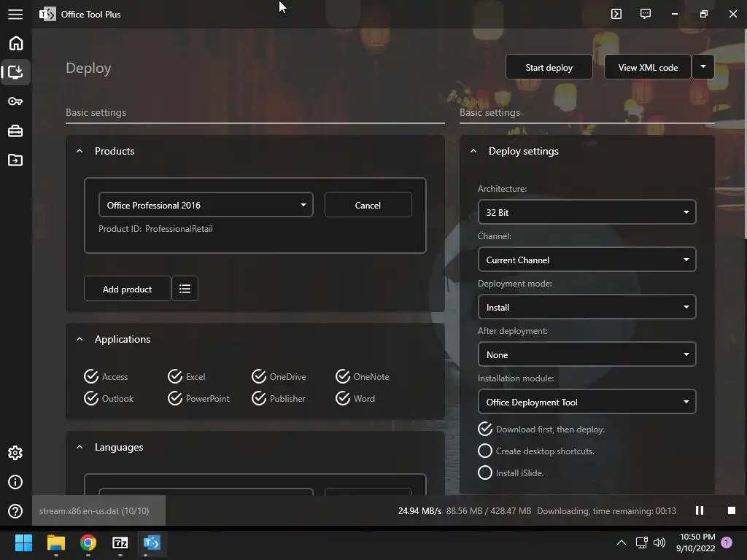Screen dimensions: 747x560
Task: Open the product list icon button
Action: coord(185,289)
